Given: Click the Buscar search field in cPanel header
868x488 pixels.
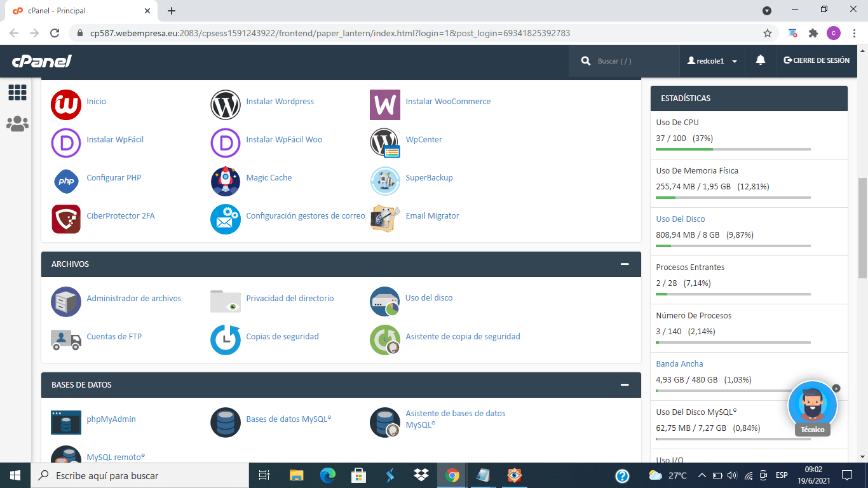Looking at the screenshot, I should point(624,61).
